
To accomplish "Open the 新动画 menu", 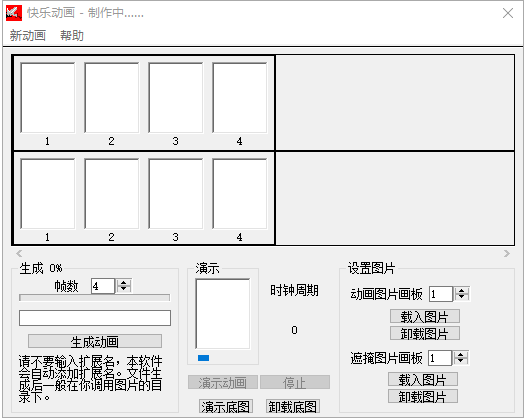I will (28, 35).
